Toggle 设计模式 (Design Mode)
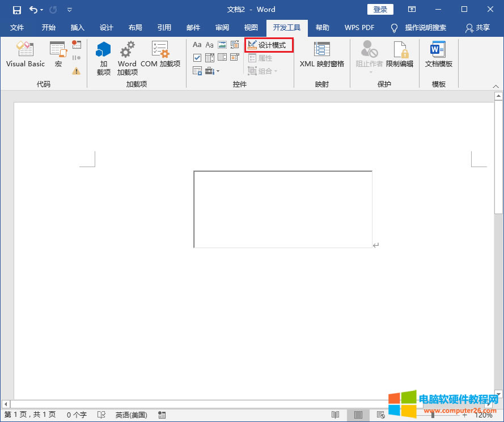Screen dimensions: 504x422 (269, 45)
